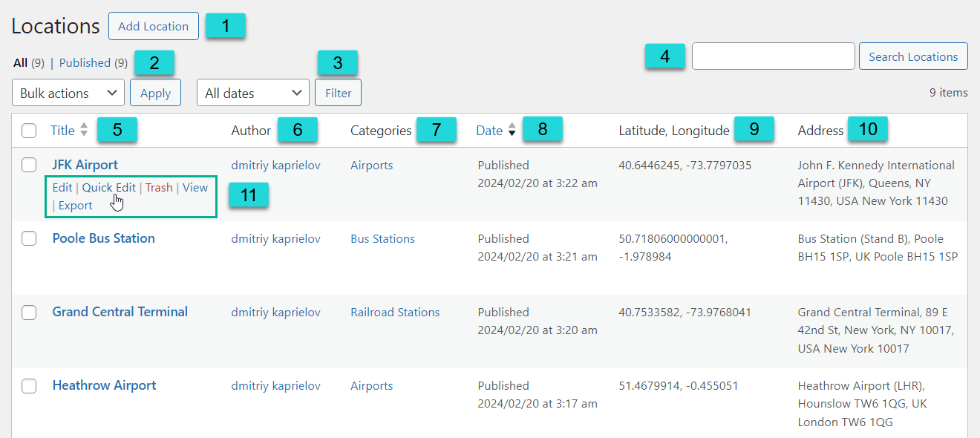
Task: Apply the selected bulk action
Action: pyautogui.click(x=155, y=93)
